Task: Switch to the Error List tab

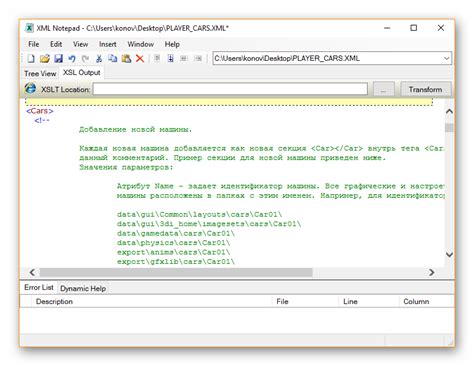Action: click(x=39, y=287)
